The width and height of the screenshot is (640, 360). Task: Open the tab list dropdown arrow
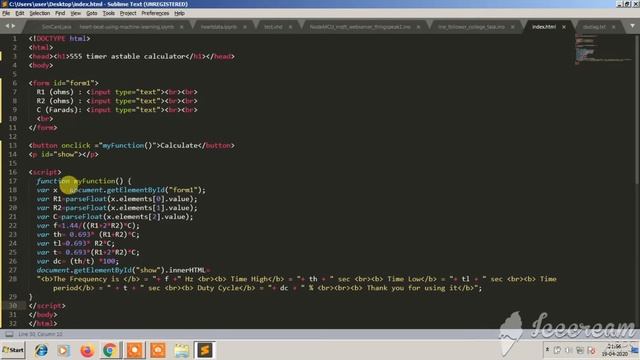632,26
